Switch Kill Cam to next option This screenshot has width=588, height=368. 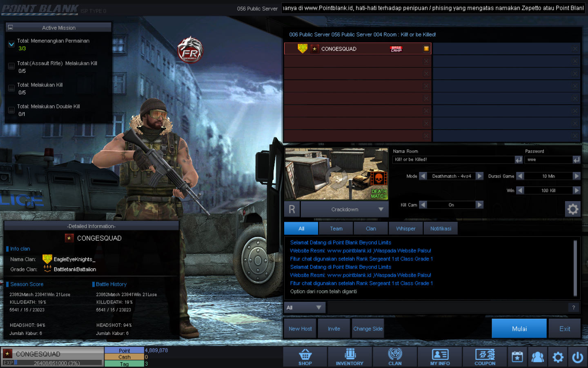[480, 204]
